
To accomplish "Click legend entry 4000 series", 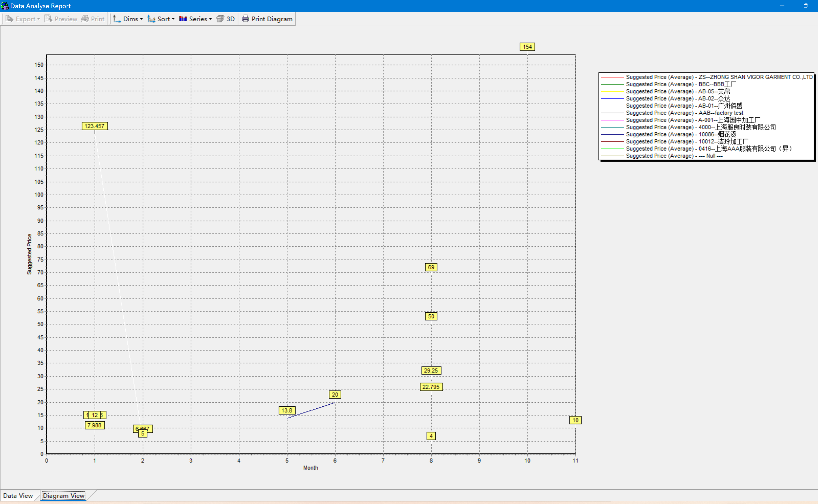I will point(701,127).
